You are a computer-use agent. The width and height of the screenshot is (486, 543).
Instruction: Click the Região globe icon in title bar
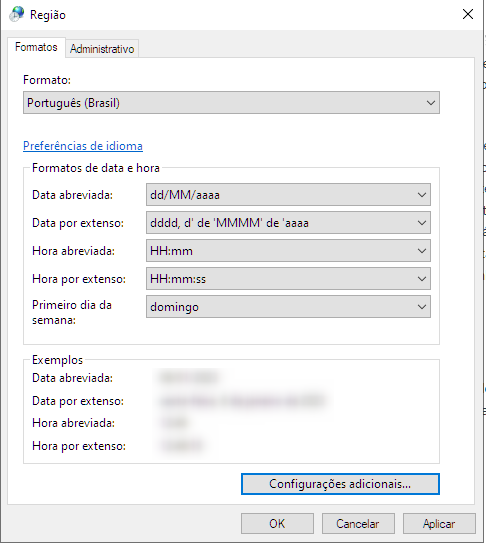click(x=16, y=14)
